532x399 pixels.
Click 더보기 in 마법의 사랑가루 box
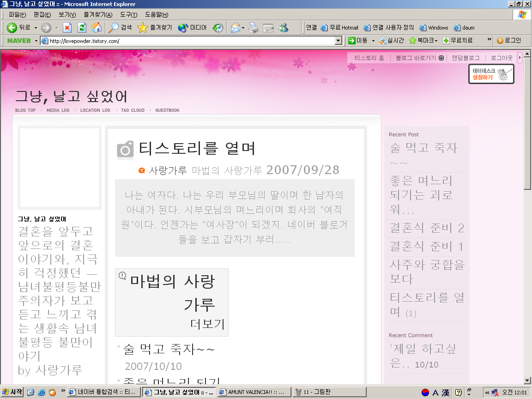207,324
